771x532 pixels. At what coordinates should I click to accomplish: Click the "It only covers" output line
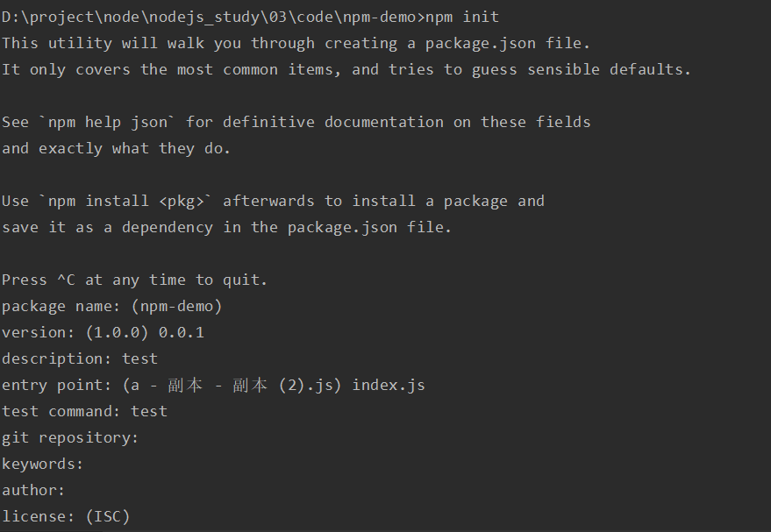(346, 69)
